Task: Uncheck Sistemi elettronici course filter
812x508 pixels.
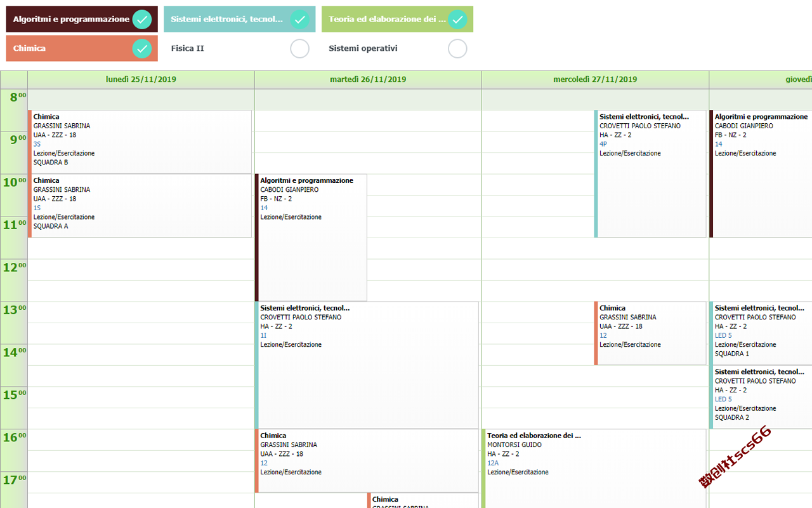Action: pos(299,20)
